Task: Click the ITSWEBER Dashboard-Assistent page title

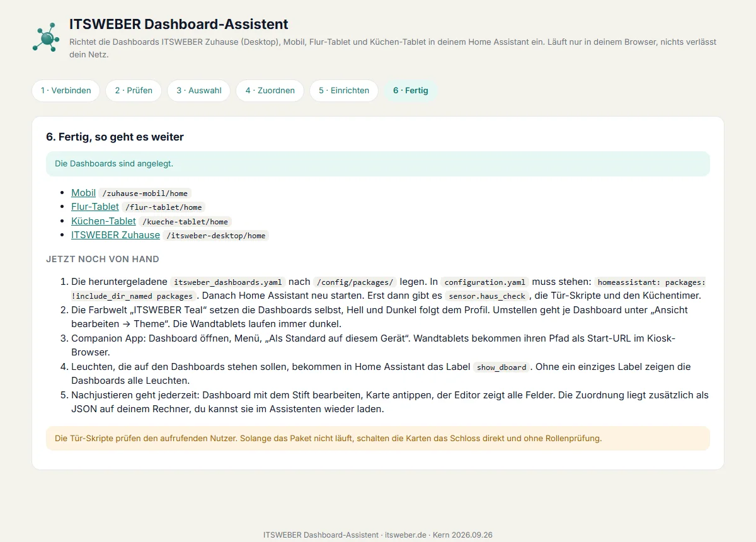Action: (179, 25)
